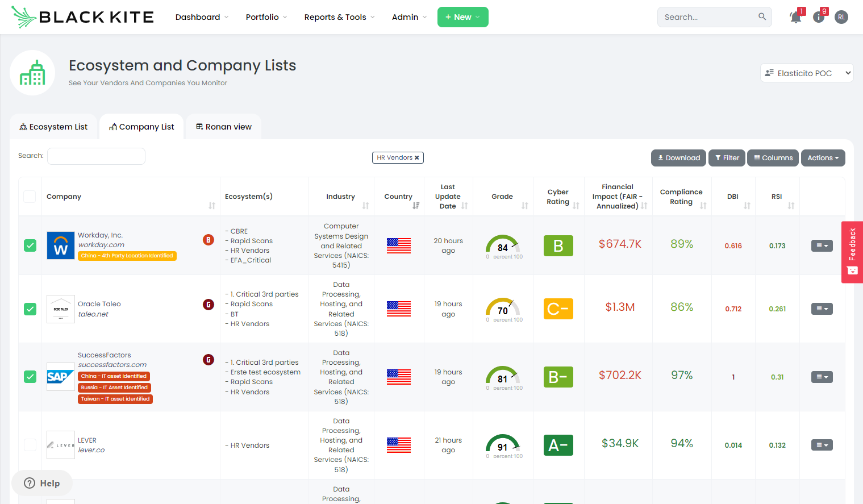Open the Elasticito POC ecosystem selector
This screenshot has width=863, height=504.
[x=807, y=73]
